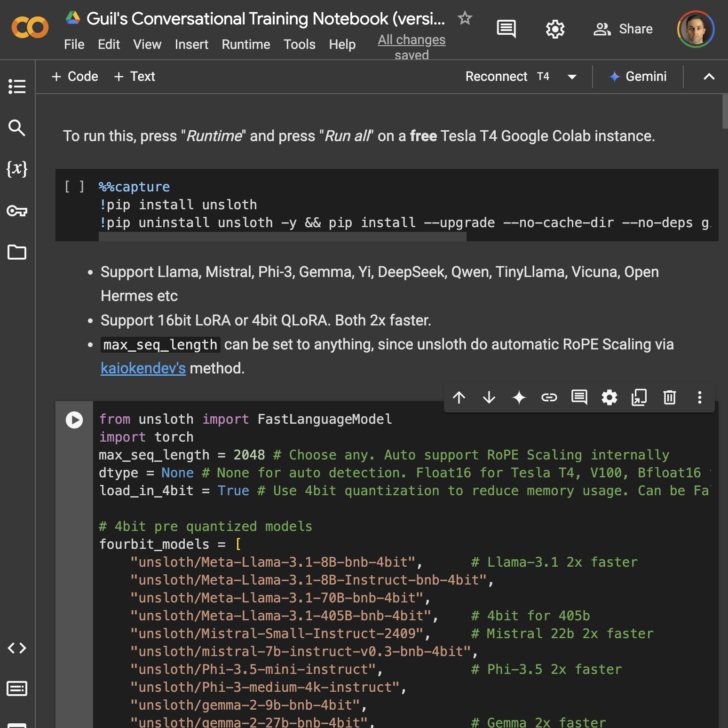The image size is (728, 728).
Task: Click the All changes saved link
Action: point(411,47)
